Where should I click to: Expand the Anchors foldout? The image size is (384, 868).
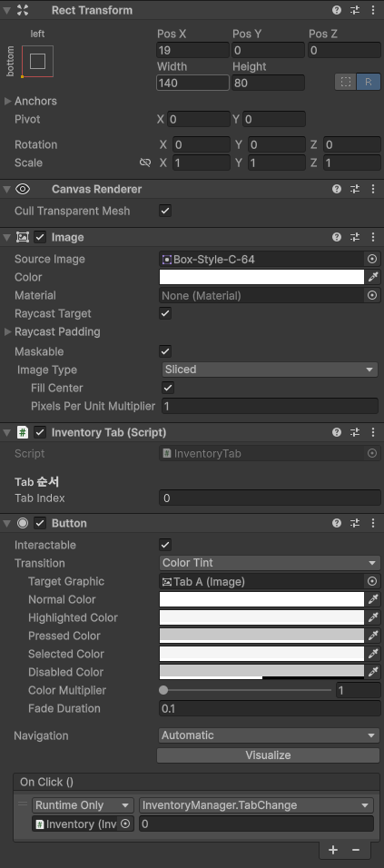coord(8,102)
